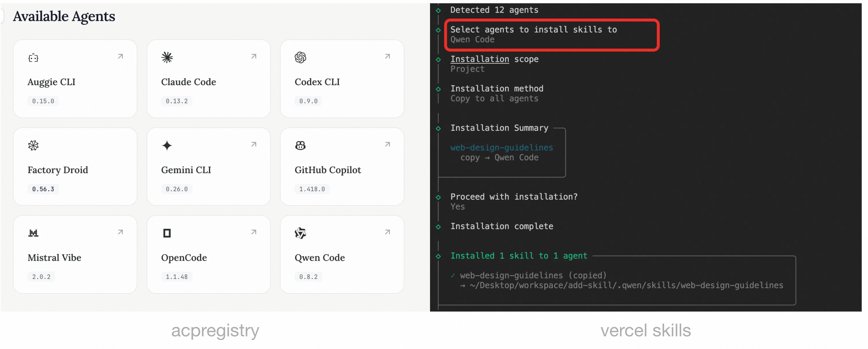Open Qwen Code external link arrow
Image resolution: width=868 pixels, height=349 pixels.
point(388,232)
